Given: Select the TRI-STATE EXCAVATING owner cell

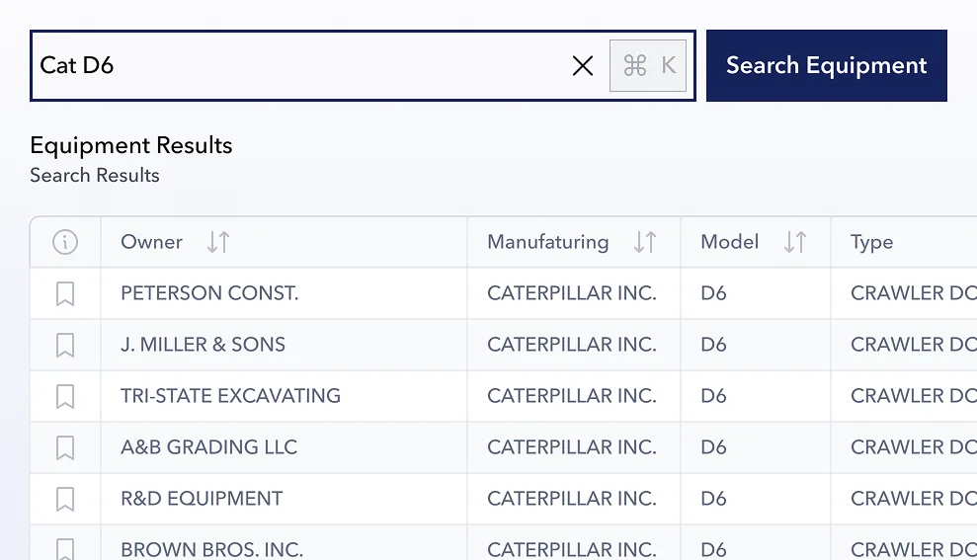Looking at the screenshot, I should tap(230, 396).
